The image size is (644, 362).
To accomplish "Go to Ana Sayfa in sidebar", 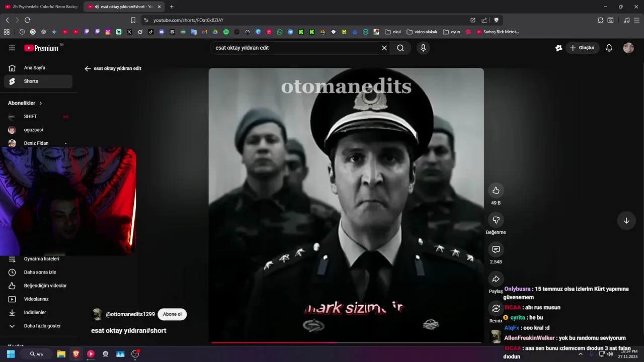I will point(38,68).
